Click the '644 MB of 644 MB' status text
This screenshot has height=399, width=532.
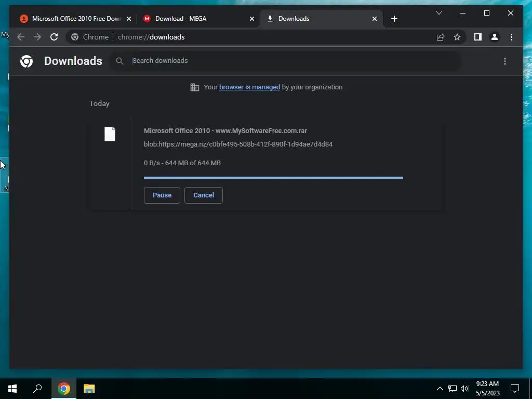click(193, 163)
